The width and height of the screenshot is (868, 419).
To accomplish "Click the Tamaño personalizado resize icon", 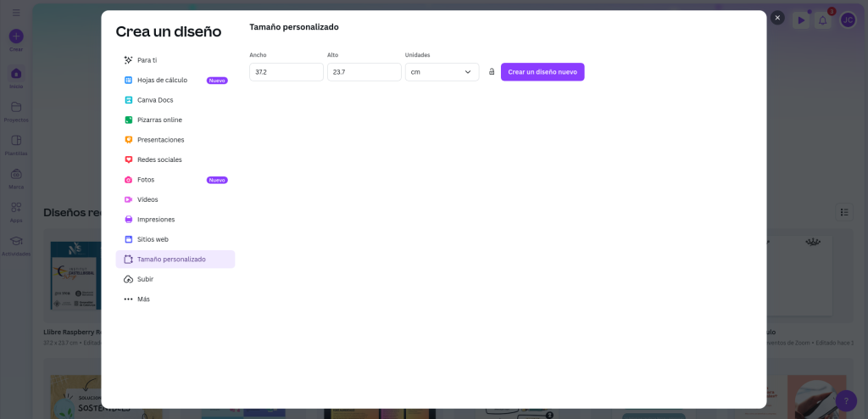I will pos(129,260).
